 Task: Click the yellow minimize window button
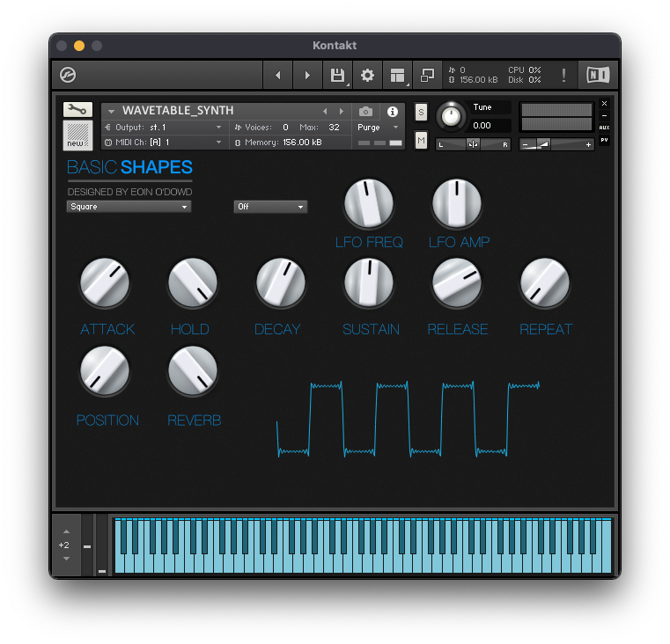pos(79,46)
